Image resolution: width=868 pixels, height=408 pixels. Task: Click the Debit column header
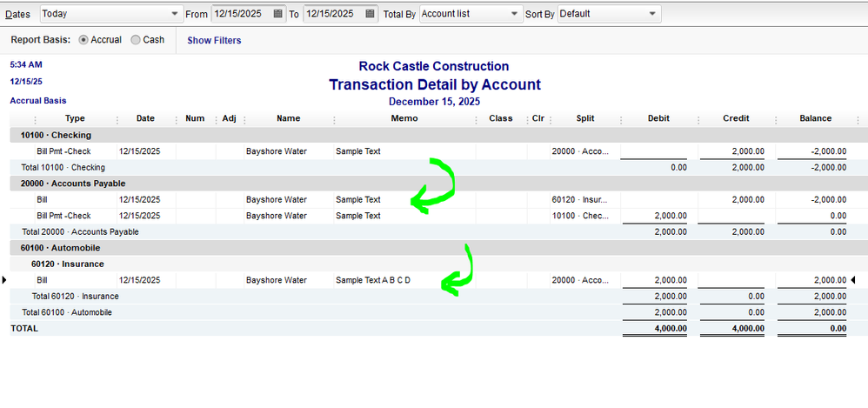point(658,118)
